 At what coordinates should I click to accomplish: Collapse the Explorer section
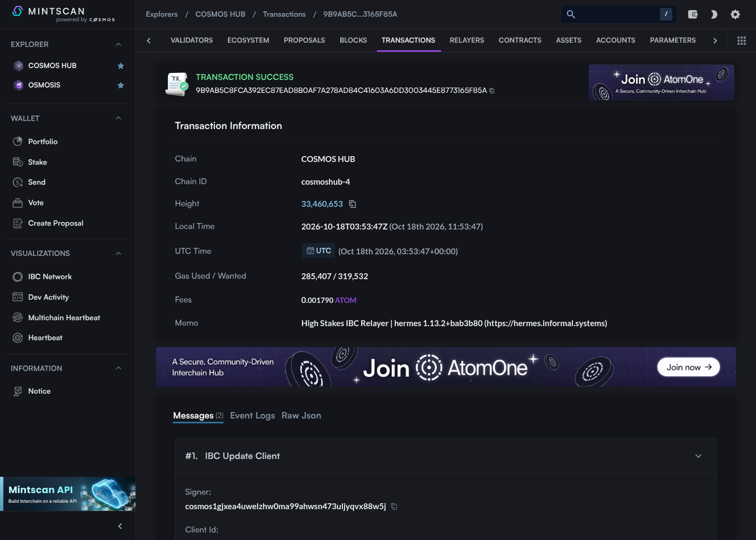[x=118, y=44]
